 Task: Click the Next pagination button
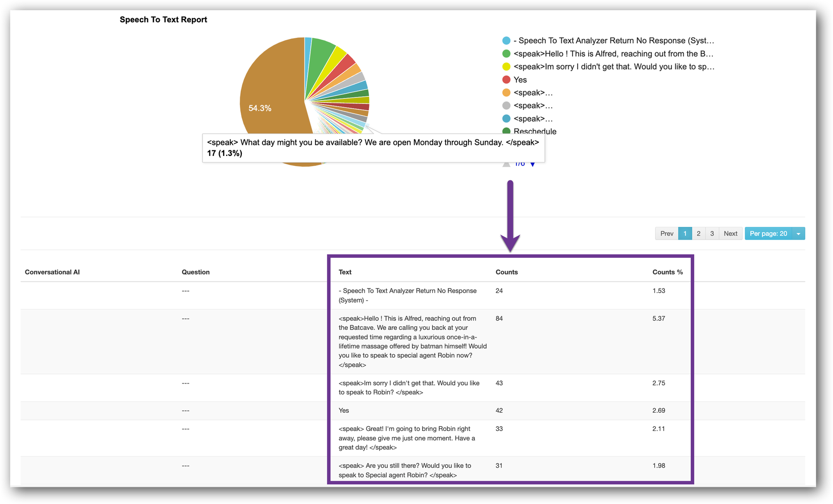coord(731,234)
